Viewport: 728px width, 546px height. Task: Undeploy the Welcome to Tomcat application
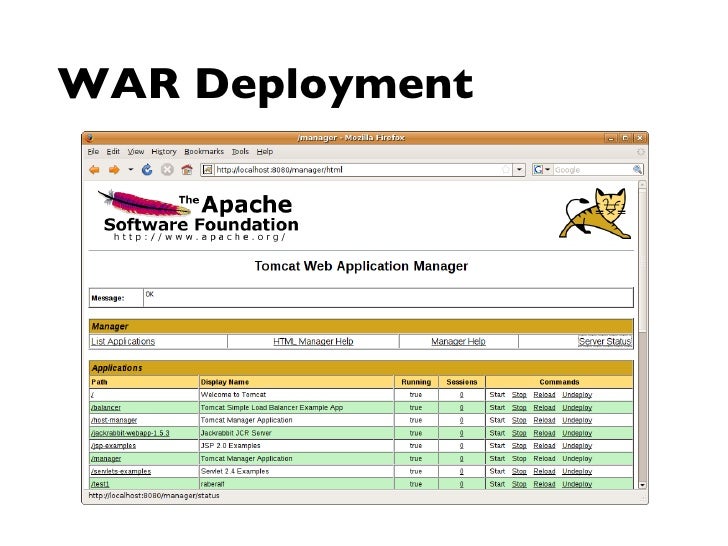click(x=577, y=395)
